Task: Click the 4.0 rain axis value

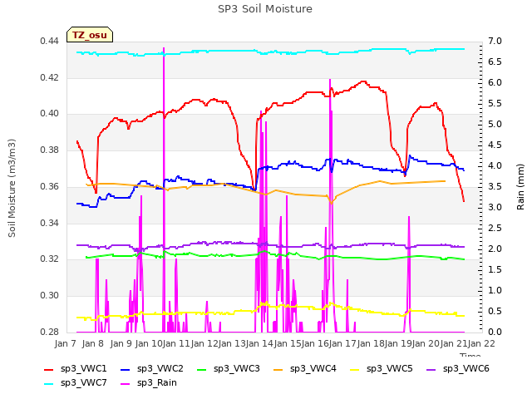Action: coord(495,166)
